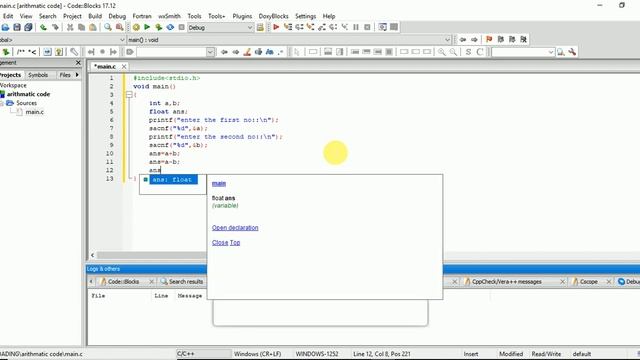This screenshot has height=360, width=640.
Task: Click the Save file icon
Action: [17, 27]
